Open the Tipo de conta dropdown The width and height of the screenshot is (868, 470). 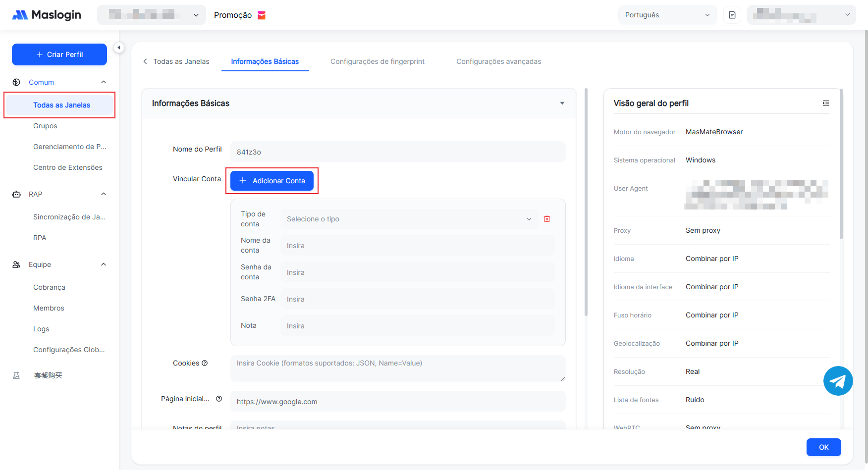tap(408, 219)
